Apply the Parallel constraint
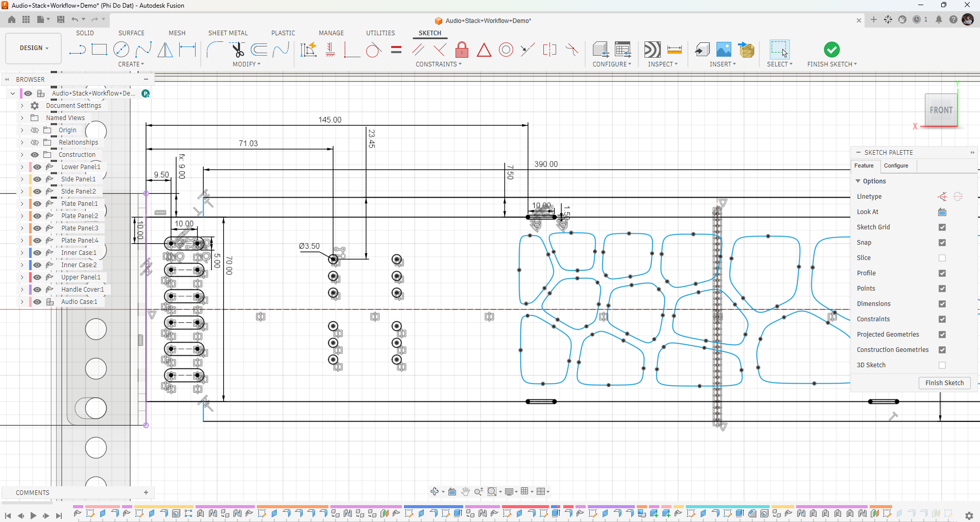Image resolution: width=980 pixels, height=522 pixels. [418, 50]
